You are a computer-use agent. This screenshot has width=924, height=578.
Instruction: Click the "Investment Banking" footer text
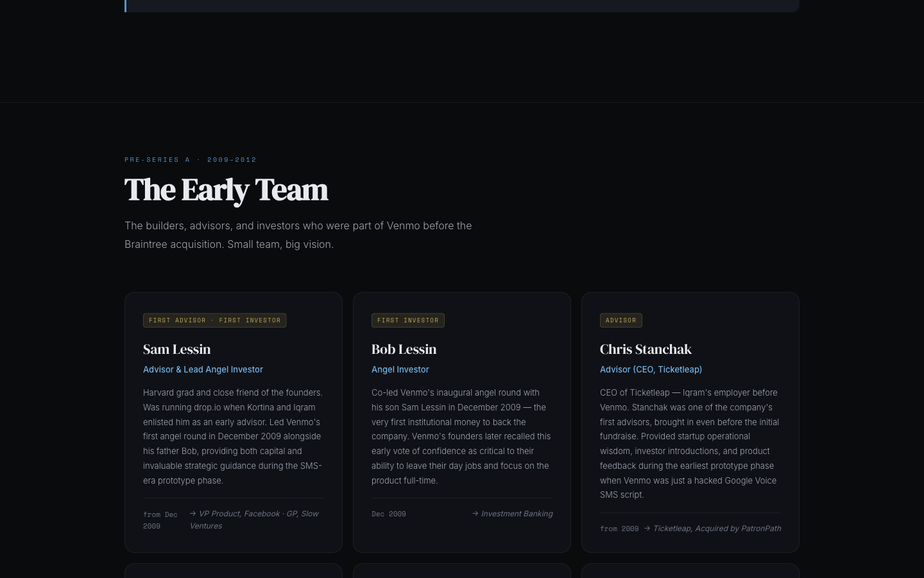point(512,514)
